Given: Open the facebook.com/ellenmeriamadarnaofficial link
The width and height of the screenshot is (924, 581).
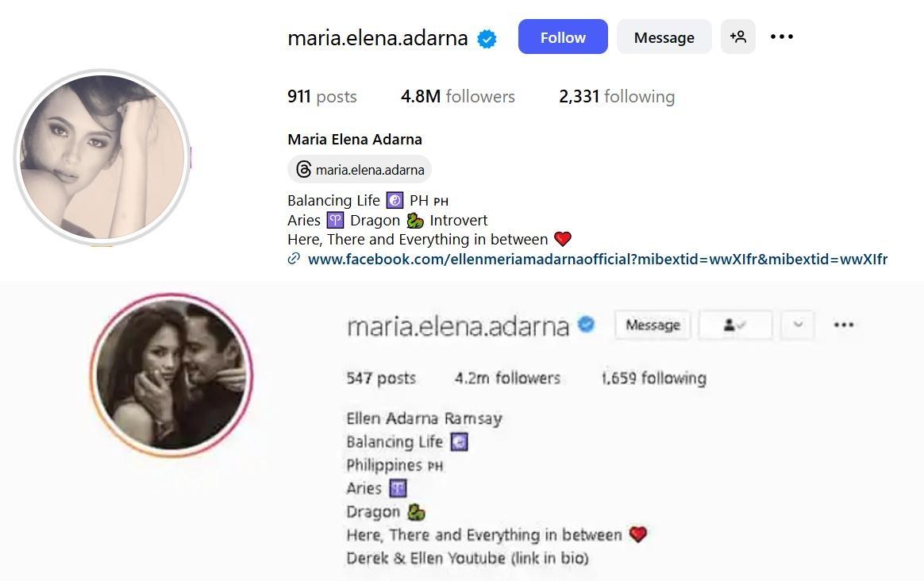Looking at the screenshot, I should pos(598,260).
